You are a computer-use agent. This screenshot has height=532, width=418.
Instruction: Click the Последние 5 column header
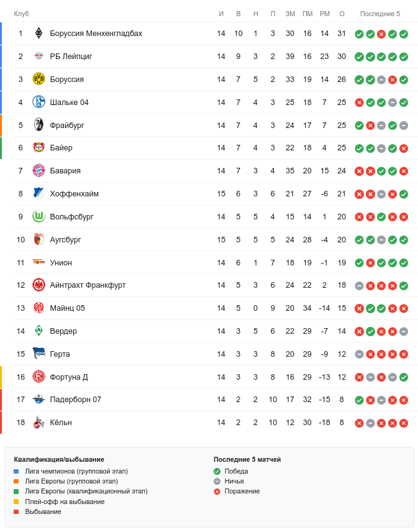click(380, 14)
